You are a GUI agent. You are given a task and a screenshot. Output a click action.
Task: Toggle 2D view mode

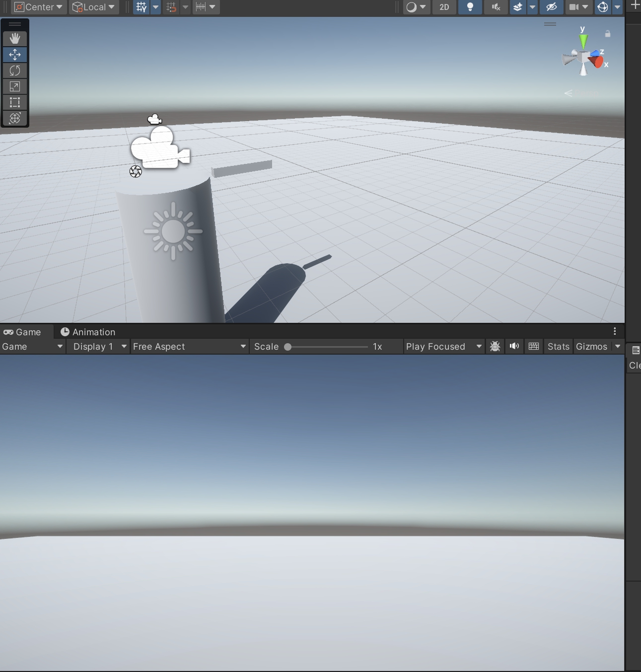(x=444, y=7)
